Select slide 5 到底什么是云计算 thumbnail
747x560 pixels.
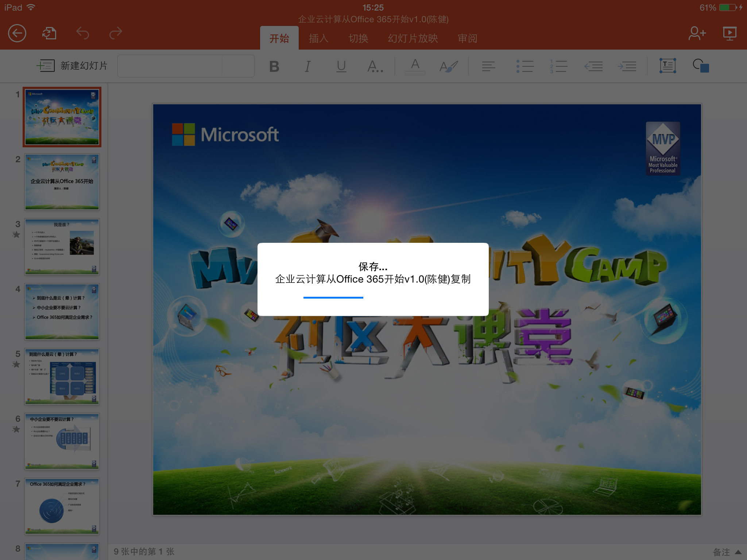point(62,377)
